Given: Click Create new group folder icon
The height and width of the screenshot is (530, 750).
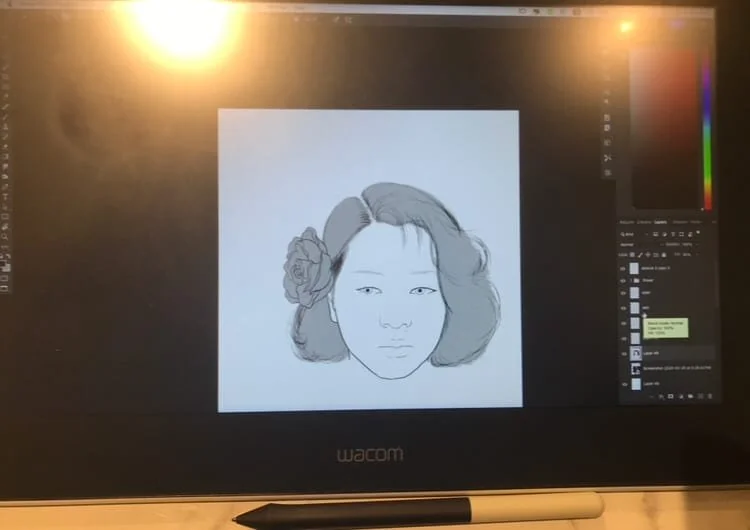Looking at the screenshot, I should [x=690, y=396].
